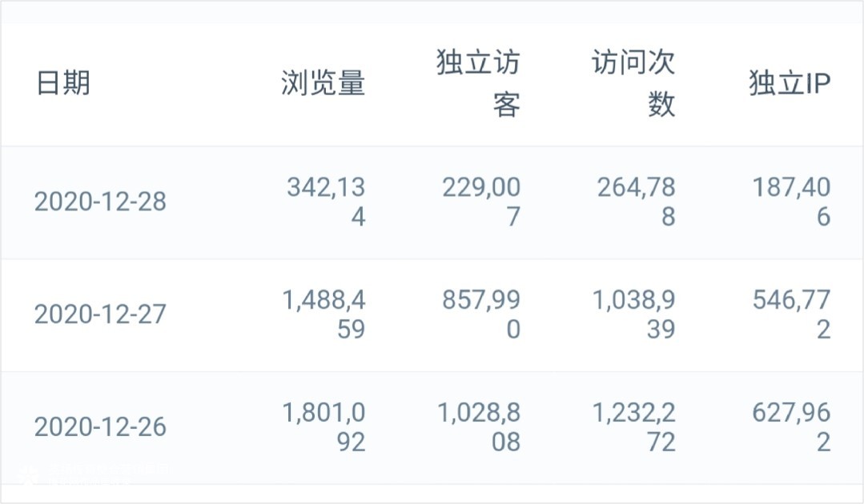Click page views value 342,134
Image resolution: width=864 pixels, height=504 pixels.
(x=326, y=202)
